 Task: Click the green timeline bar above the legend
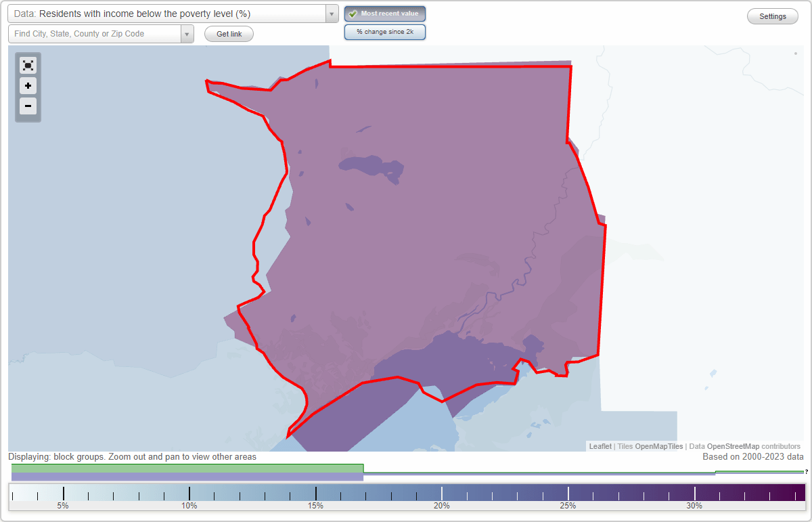[189, 468]
